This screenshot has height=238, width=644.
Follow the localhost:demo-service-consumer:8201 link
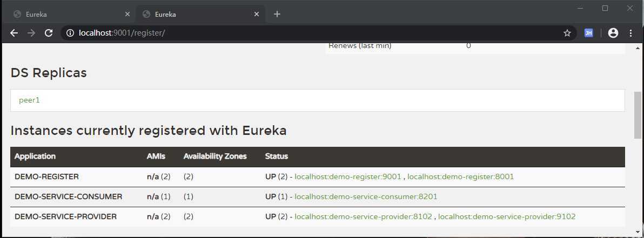coord(366,196)
